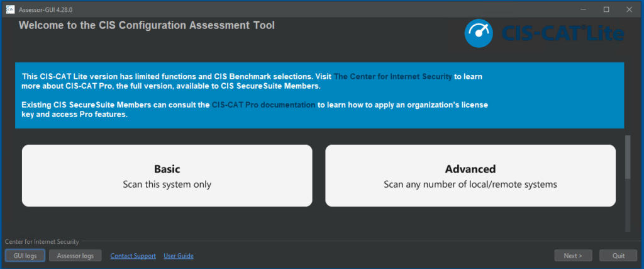
Task: Proceed with the Next > button
Action: click(573, 255)
